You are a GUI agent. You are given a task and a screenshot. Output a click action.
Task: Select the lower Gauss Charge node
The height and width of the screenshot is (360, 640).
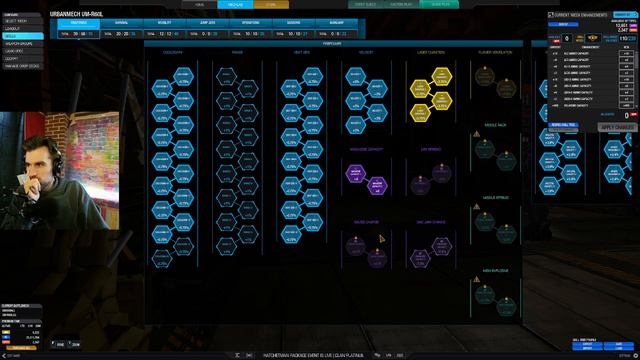(377, 258)
